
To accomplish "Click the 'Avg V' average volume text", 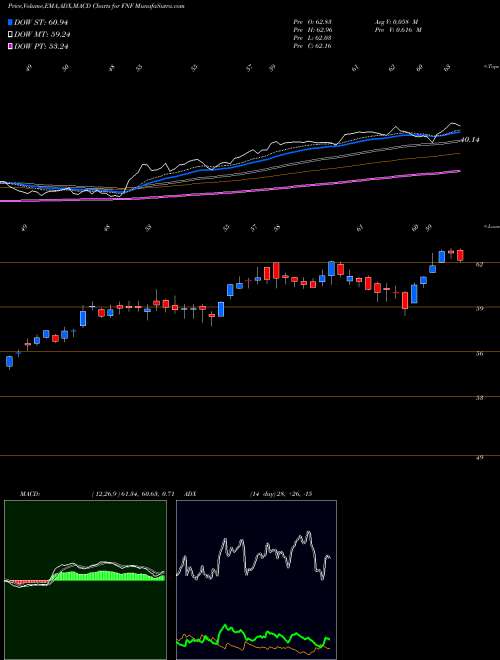I will 396,22.
